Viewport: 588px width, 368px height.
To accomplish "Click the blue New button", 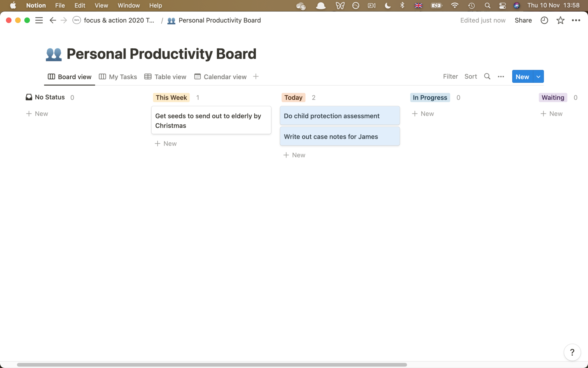I will [x=522, y=76].
